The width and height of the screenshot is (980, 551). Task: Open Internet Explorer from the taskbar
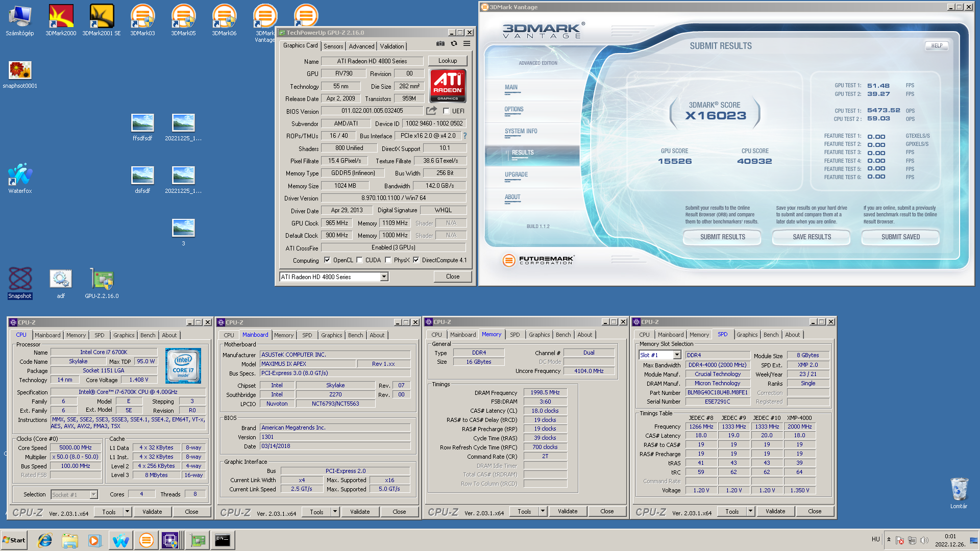pos(45,540)
